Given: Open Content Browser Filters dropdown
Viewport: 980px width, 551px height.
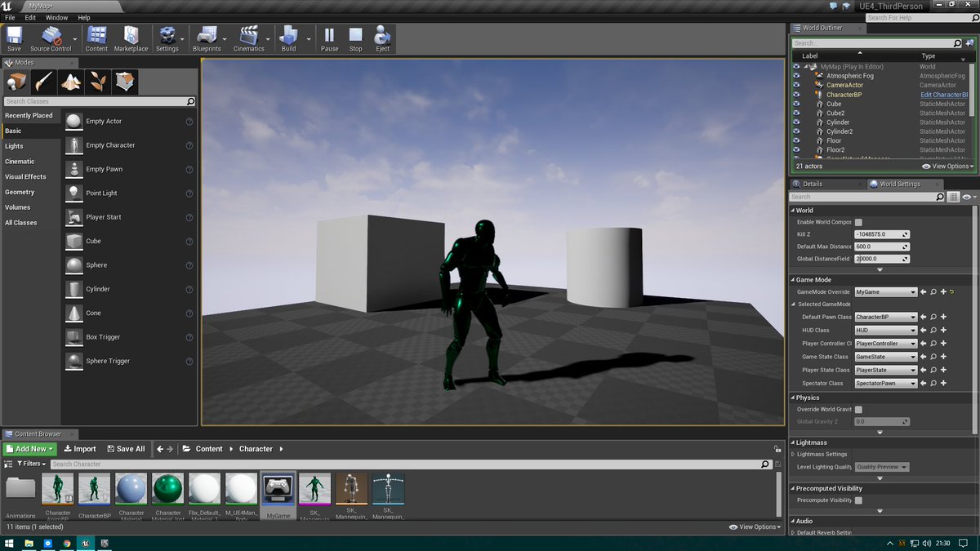Looking at the screenshot, I should (x=31, y=464).
